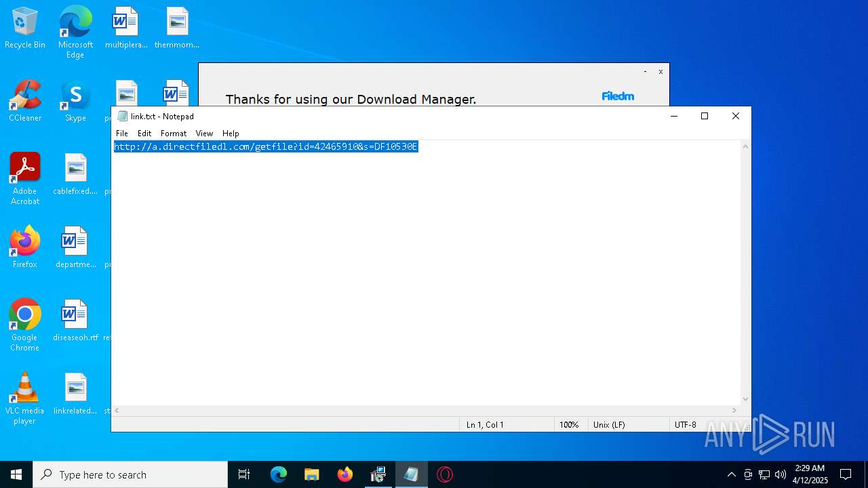Show hidden system tray icons
The image size is (868, 488).
[x=731, y=474]
